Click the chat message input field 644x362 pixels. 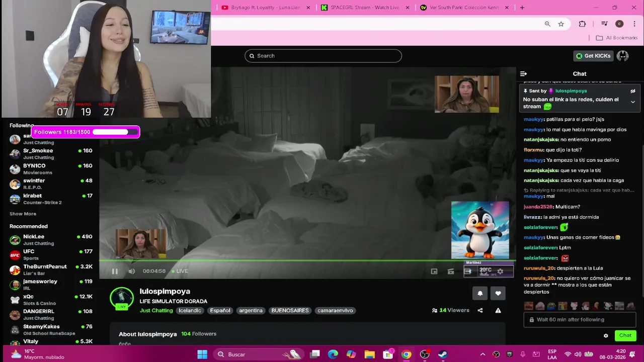click(x=580, y=319)
